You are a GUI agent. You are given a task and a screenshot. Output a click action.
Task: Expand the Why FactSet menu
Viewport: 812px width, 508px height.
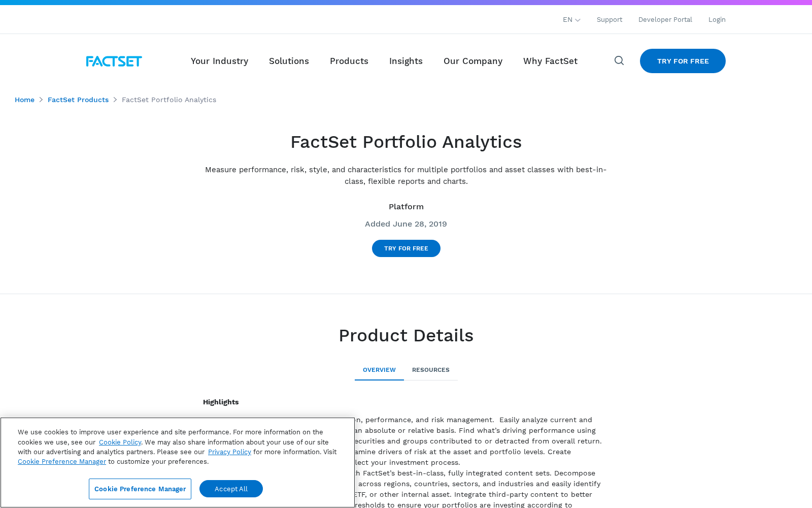(x=550, y=61)
